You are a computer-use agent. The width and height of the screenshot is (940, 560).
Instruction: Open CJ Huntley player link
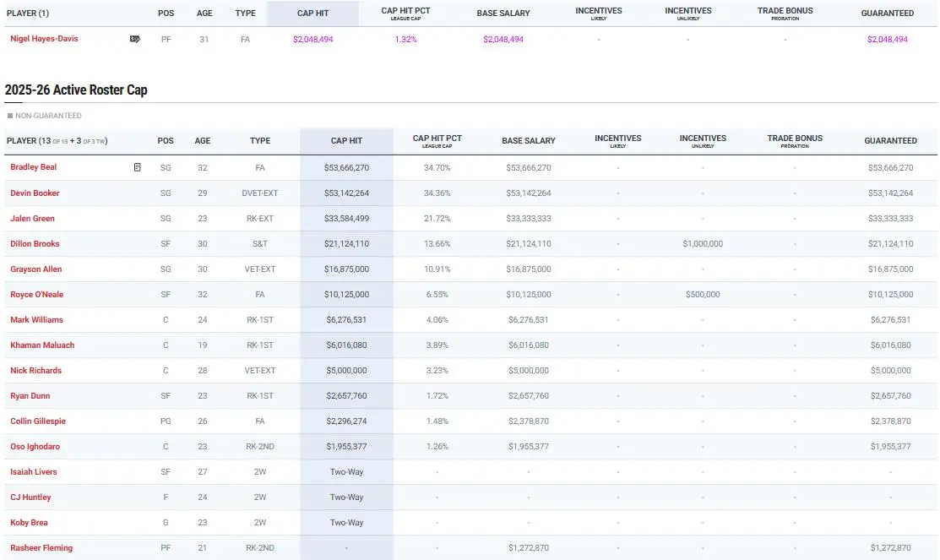30,497
